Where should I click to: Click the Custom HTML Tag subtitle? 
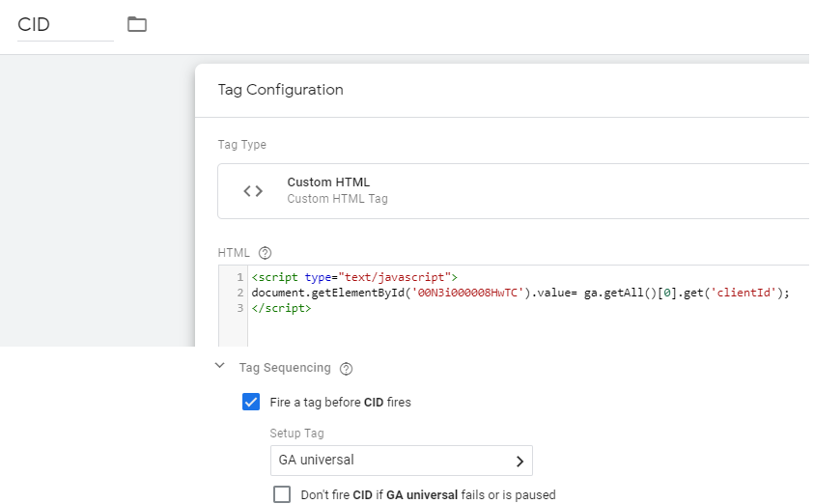coord(337,199)
